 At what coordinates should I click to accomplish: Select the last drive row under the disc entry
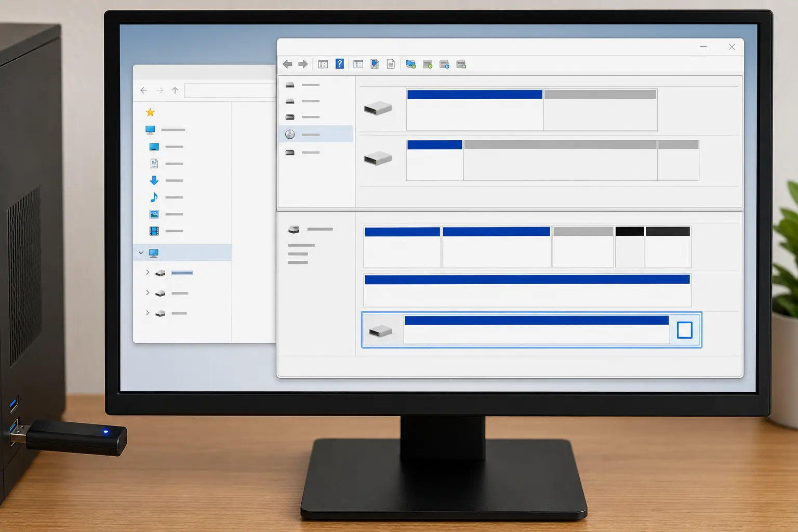pyautogui.click(x=316, y=152)
